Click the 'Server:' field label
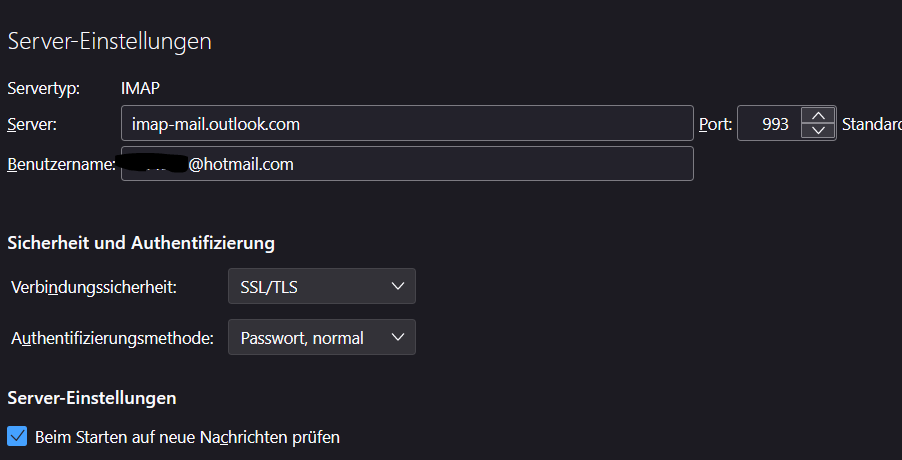 (x=32, y=124)
